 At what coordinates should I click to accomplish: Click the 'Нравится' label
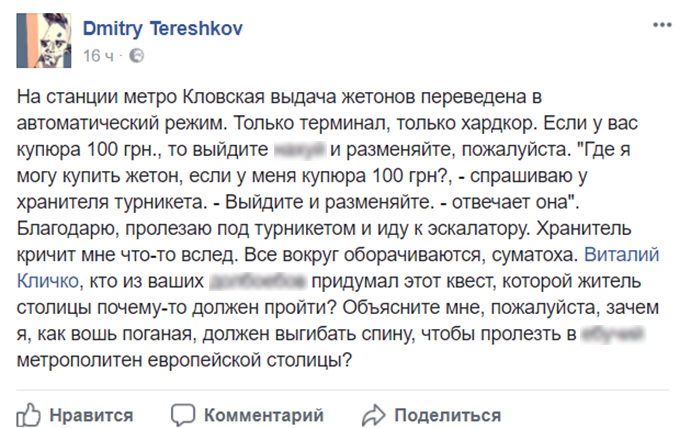click(91, 415)
